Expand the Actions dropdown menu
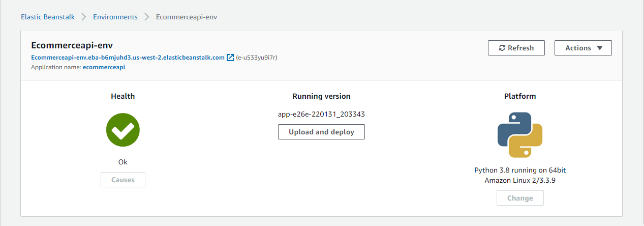The height and width of the screenshot is (226, 644). [583, 48]
